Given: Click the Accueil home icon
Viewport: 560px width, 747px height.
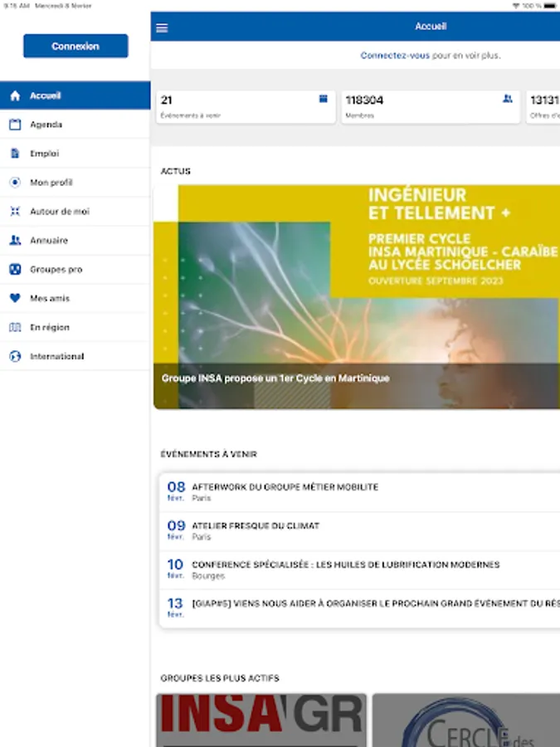Looking at the screenshot, I should [15, 95].
